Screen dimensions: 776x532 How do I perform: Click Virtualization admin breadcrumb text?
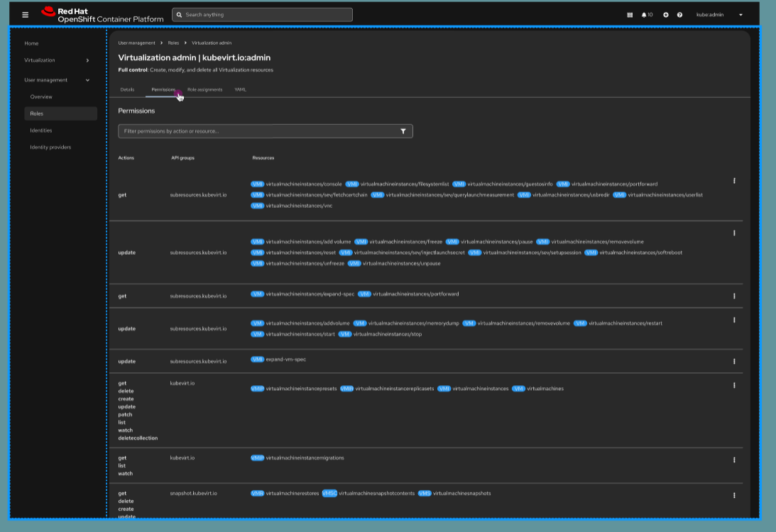tap(212, 43)
